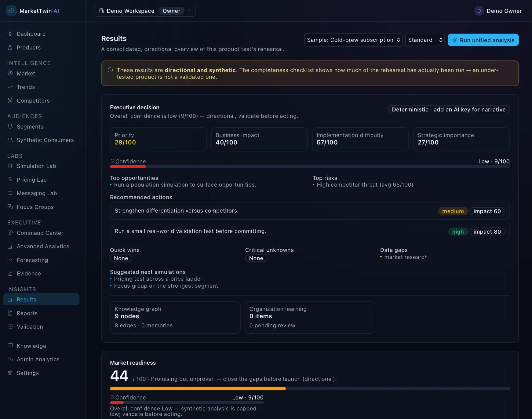532x419 pixels.
Task: Select the Strengthen differentiation versus competitors action
Action: (x=310, y=211)
